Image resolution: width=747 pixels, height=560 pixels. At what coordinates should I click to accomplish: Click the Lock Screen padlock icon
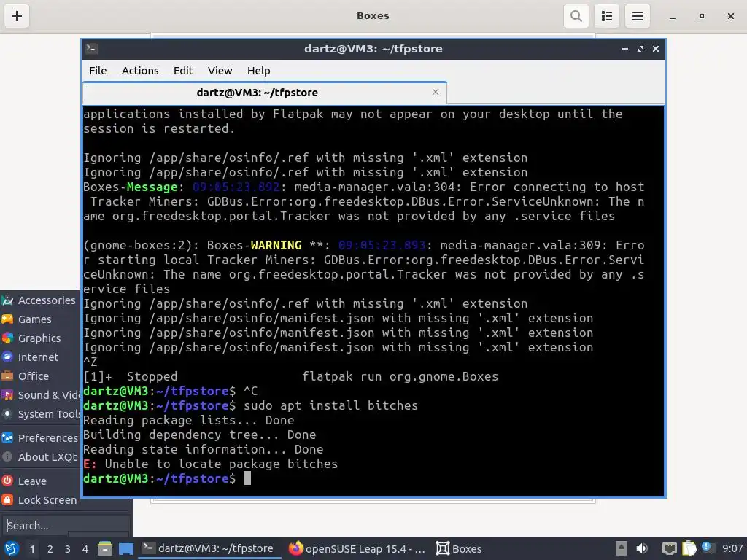[7, 500]
